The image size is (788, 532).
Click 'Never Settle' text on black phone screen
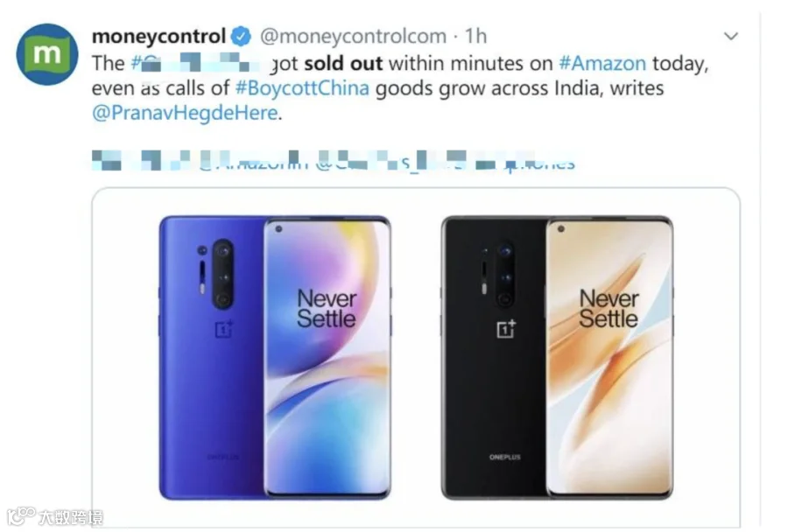pyautogui.click(x=609, y=309)
